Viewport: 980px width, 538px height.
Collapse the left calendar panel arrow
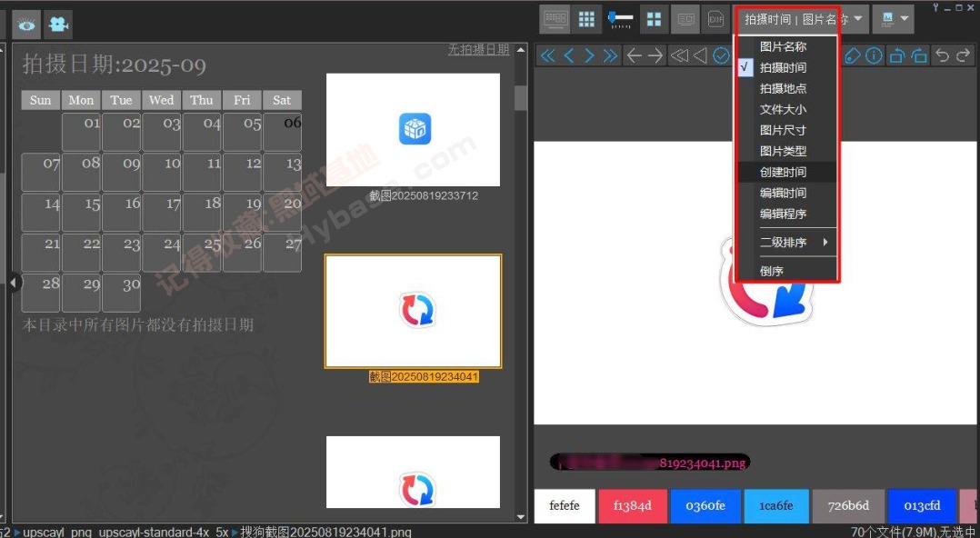tap(14, 283)
